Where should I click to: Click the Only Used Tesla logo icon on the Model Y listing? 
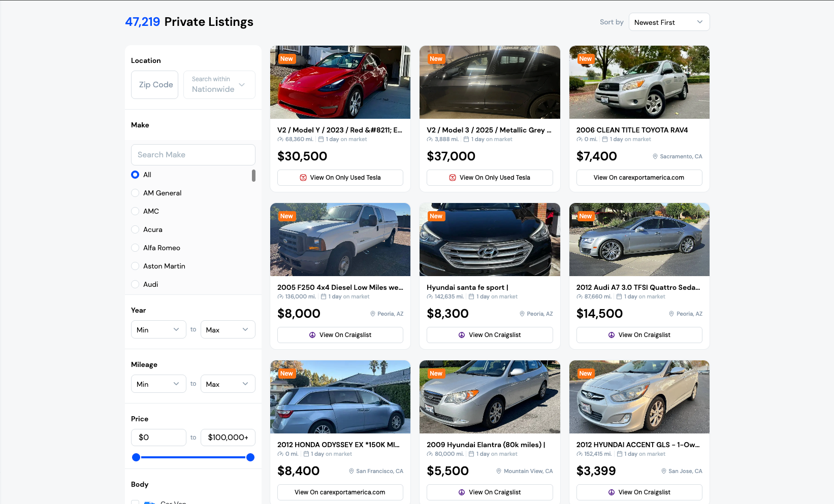(x=303, y=178)
